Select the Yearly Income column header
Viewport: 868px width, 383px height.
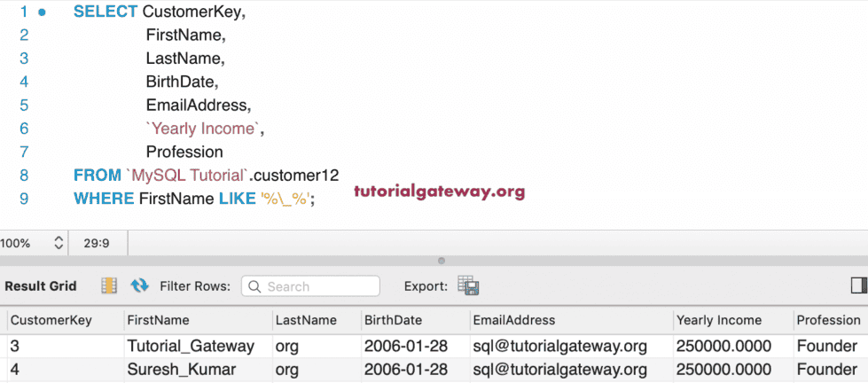733,320
